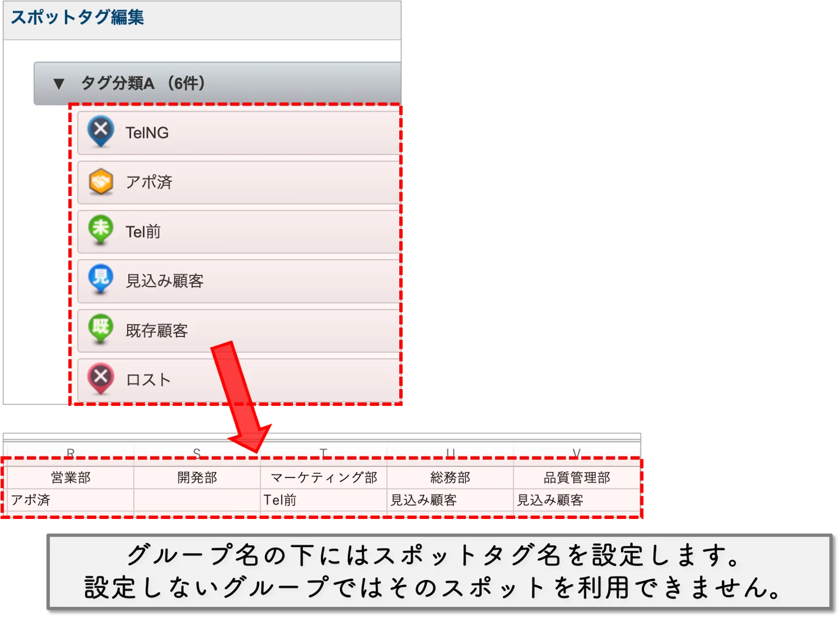
Task: Select the ロスト tag label
Action: (x=148, y=380)
